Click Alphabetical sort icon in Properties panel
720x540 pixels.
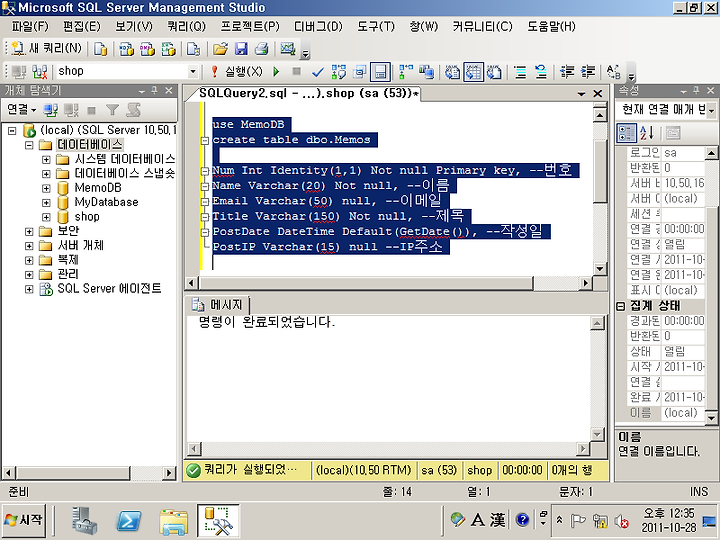(x=647, y=133)
